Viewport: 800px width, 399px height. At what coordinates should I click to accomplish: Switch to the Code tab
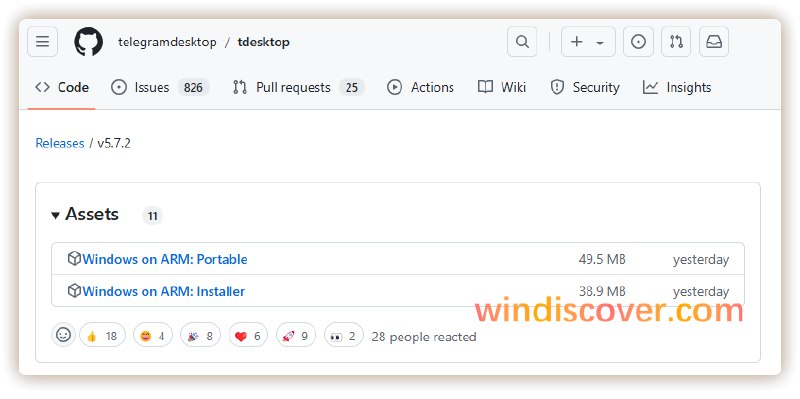62,88
